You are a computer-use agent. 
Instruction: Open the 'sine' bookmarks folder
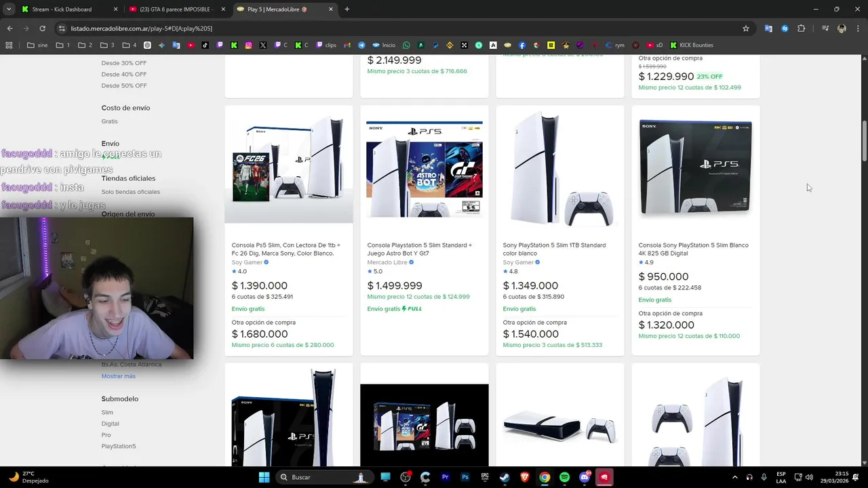pos(37,45)
